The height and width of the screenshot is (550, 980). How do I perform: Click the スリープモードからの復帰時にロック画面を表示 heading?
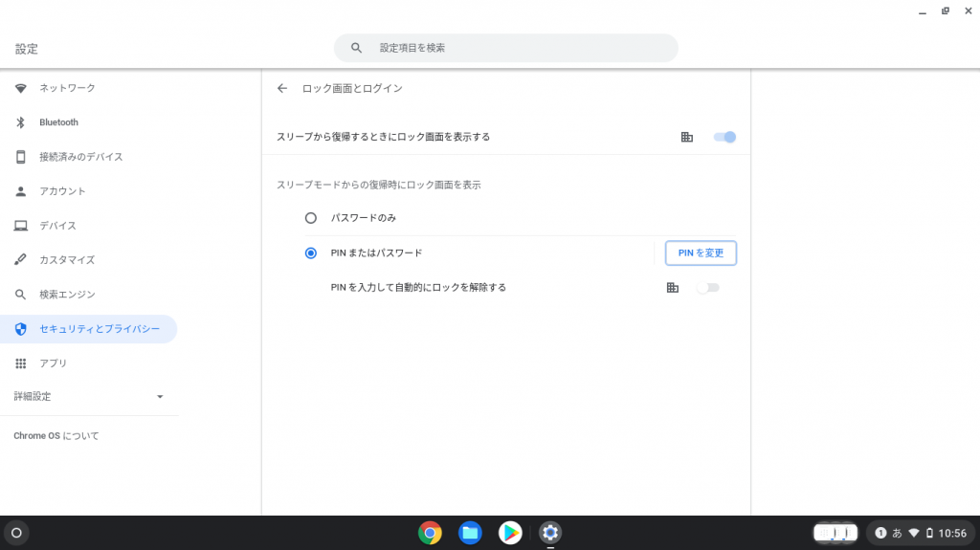379,185
